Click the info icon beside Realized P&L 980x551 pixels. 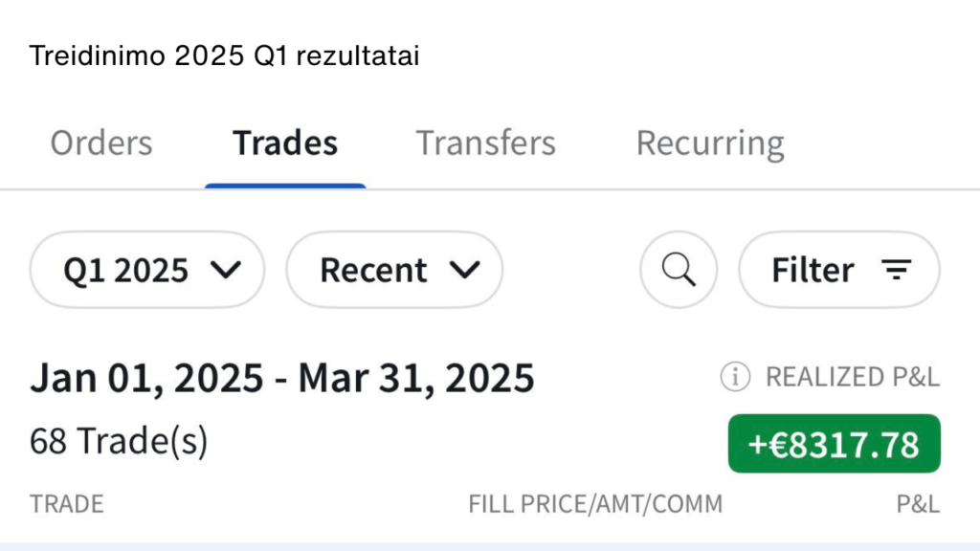pos(735,378)
